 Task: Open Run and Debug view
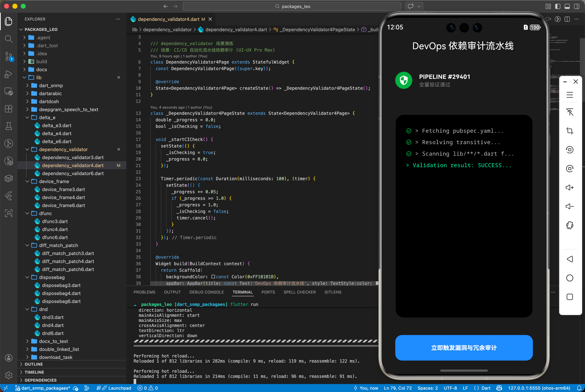[x=9, y=74]
